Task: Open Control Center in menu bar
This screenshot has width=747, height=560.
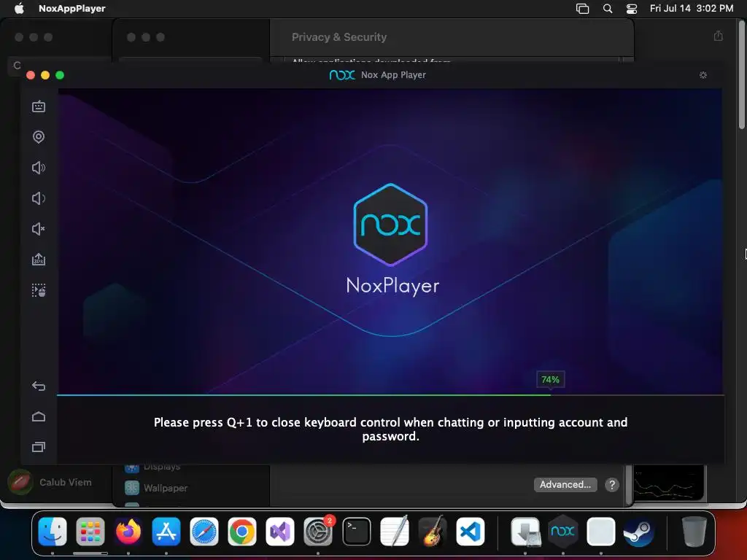Action: 632,8
